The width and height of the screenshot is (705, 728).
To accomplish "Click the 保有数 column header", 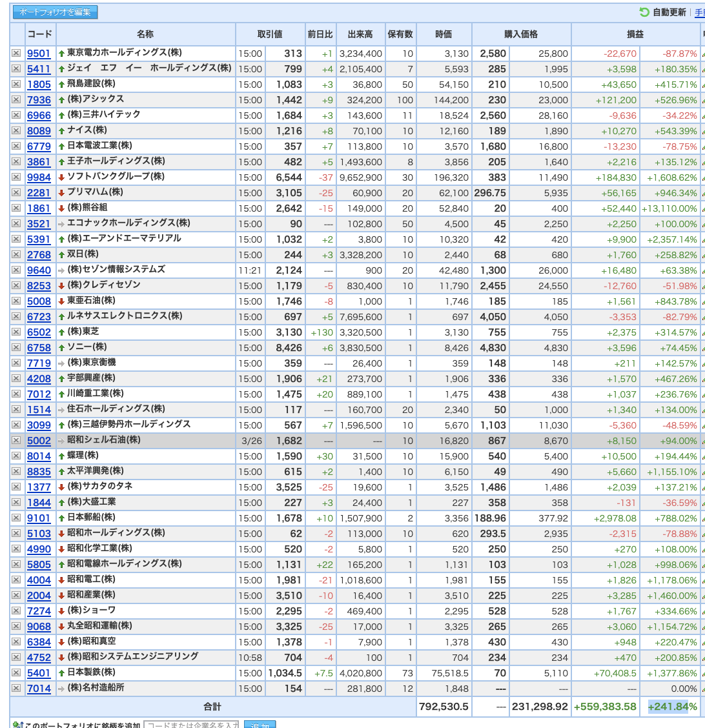I will pyautogui.click(x=400, y=34).
